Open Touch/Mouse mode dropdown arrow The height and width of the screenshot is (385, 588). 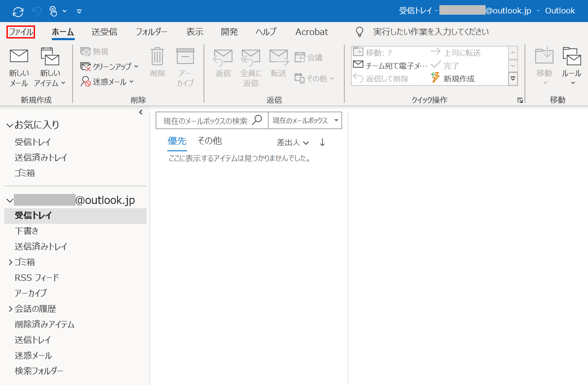point(65,11)
